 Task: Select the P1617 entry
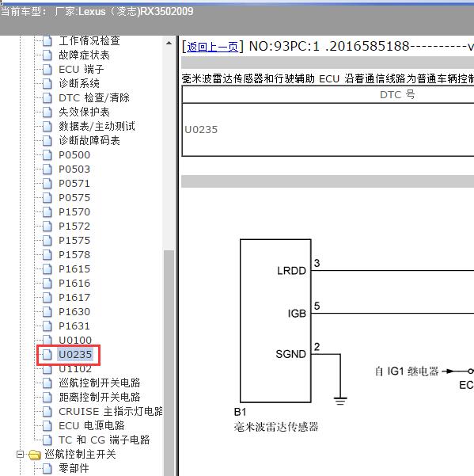[x=74, y=298]
